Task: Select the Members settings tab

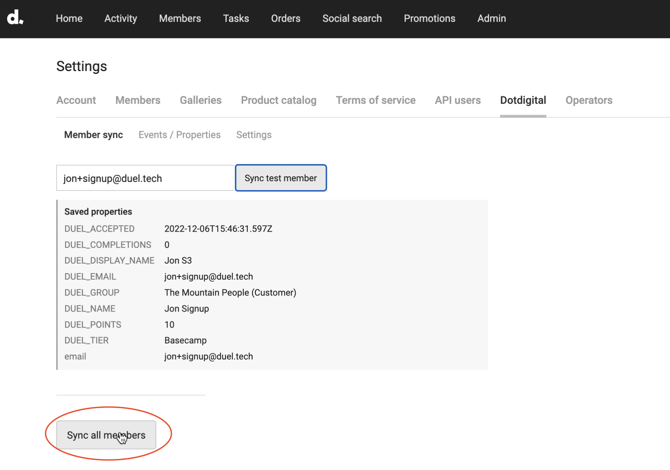Action: tap(138, 100)
